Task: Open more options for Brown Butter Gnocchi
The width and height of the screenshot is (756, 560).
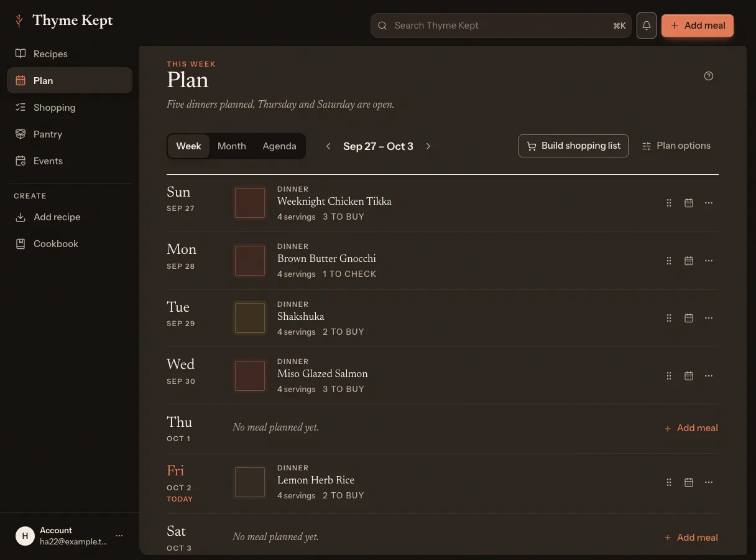Action: [x=709, y=261]
